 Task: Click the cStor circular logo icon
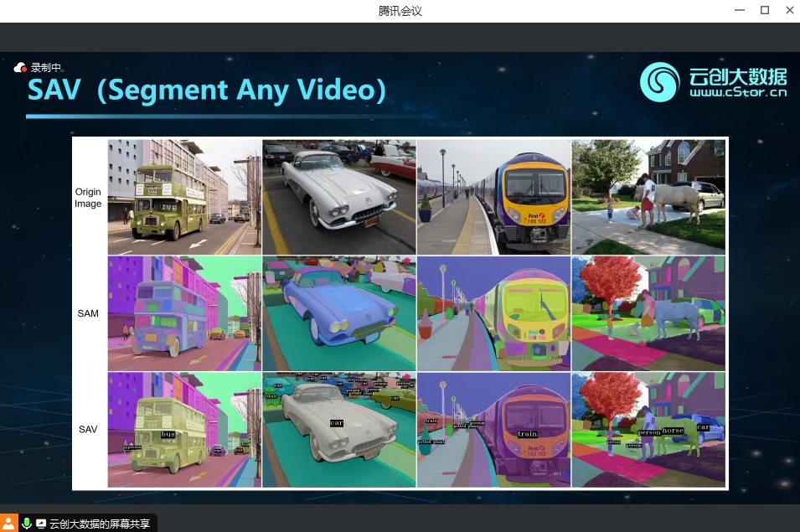(659, 82)
